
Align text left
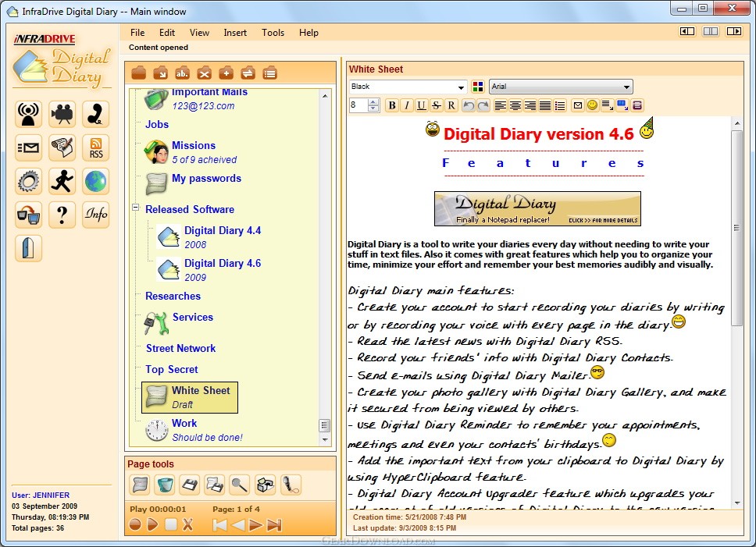pos(501,105)
